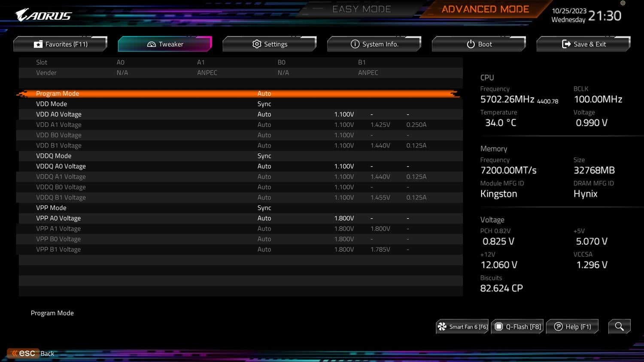644x362 pixels.
Task: Launch Q-Flash utility via chip icon
Action: [x=499, y=327]
